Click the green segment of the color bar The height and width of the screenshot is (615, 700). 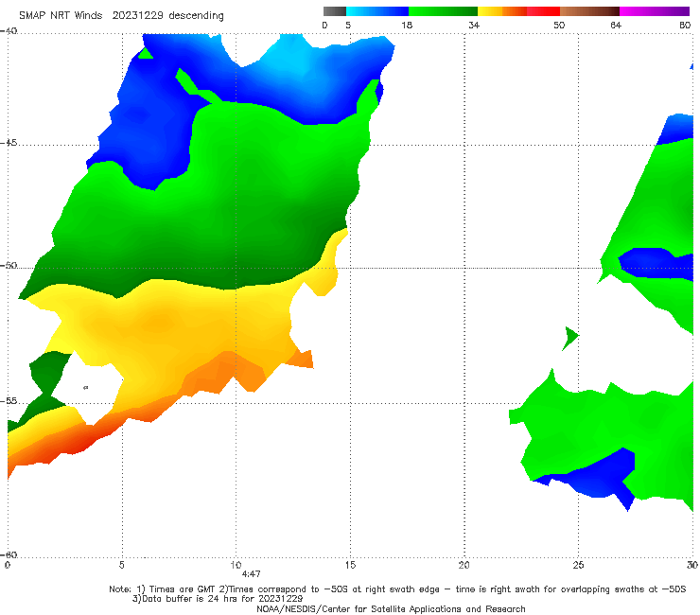(444, 11)
